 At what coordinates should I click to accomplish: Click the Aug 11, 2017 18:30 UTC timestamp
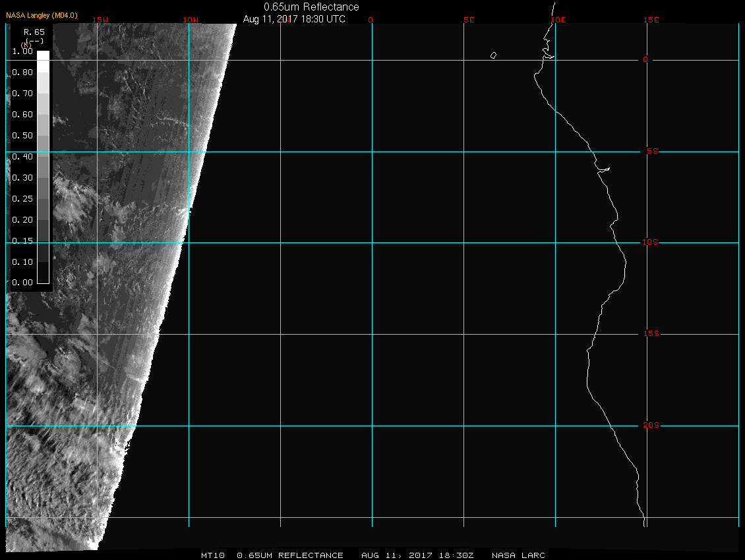[294, 19]
